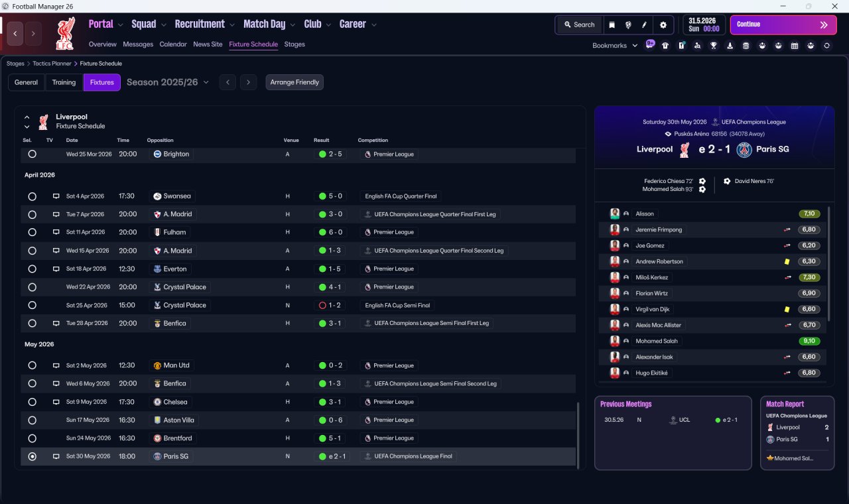The image size is (849, 504).
Task: Open the News Site submenu item
Action: click(208, 44)
